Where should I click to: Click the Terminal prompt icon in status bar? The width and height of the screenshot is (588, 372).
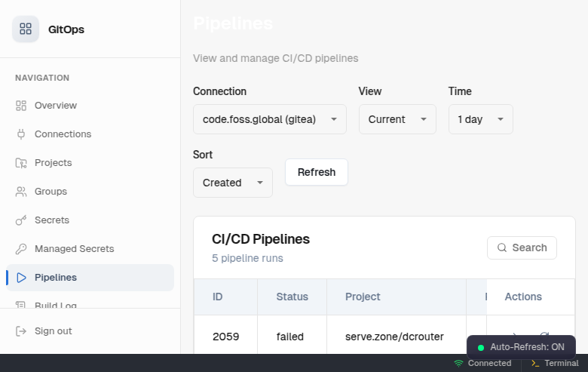[534, 363]
